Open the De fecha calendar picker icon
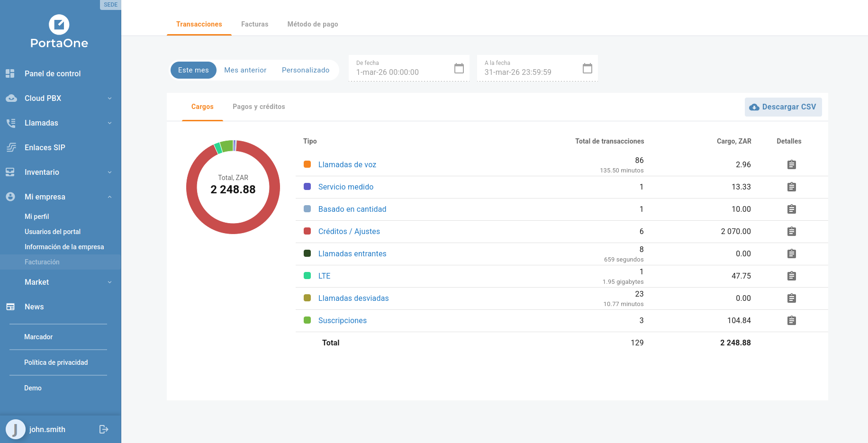Viewport: 868px width, 443px height. (459, 69)
